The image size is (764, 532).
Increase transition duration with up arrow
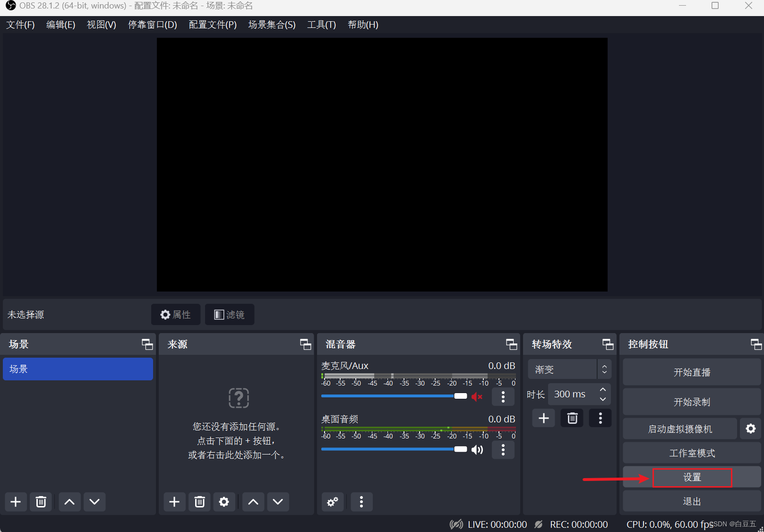[603, 389]
